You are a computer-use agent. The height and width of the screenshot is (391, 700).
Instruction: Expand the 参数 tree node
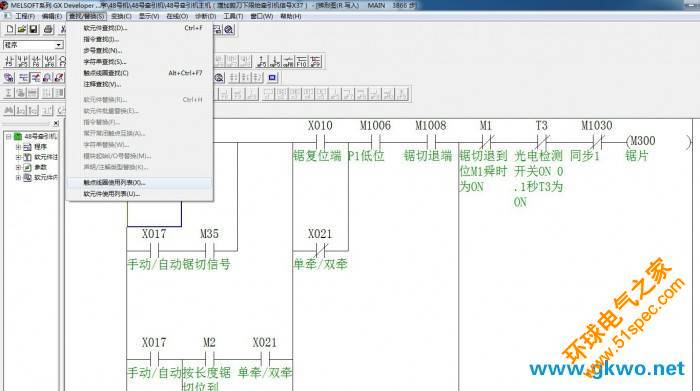coord(18,167)
